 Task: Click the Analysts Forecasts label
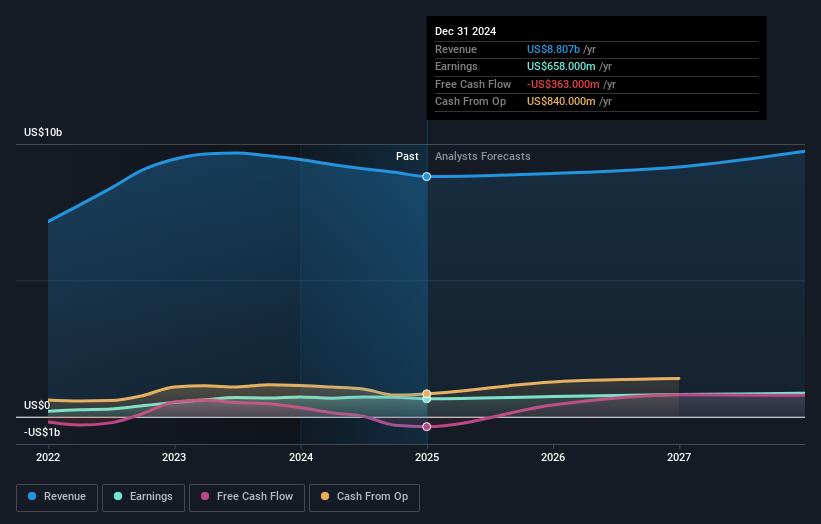(483, 156)
